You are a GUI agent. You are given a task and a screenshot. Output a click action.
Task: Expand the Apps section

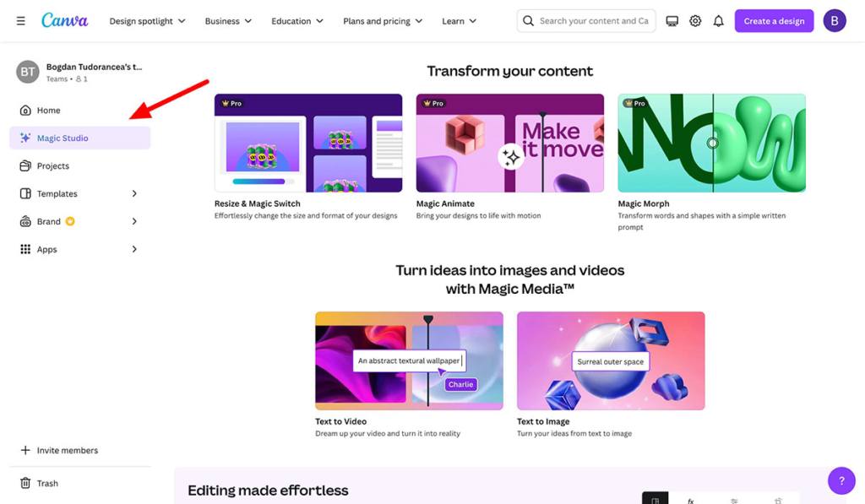(x=46, y=249)
